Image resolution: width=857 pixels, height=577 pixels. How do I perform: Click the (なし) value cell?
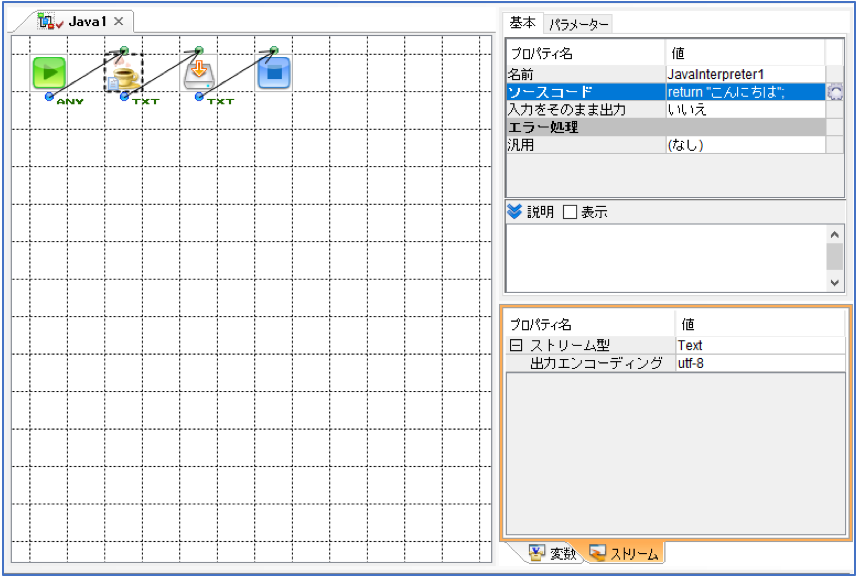point(745,145)
